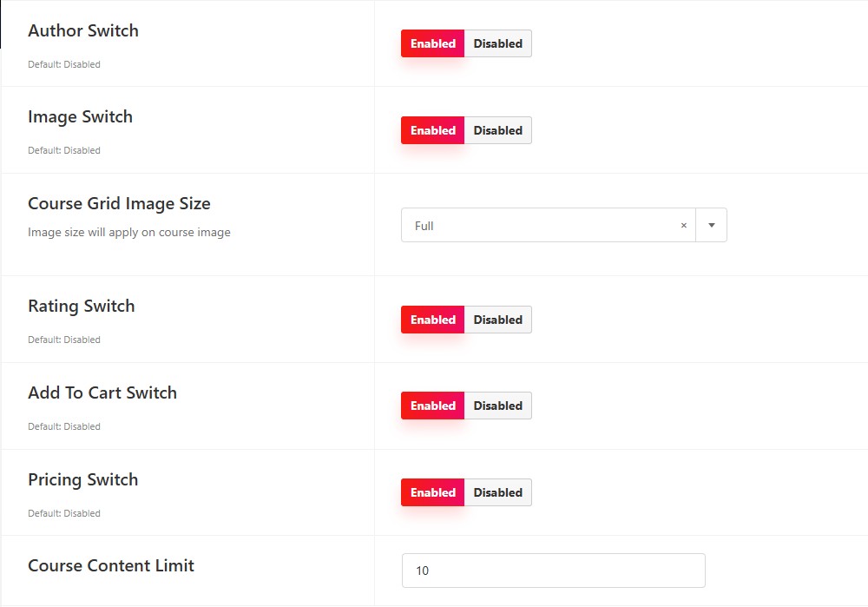Screen dimensions: 868x607
Task: Set Rating Switch to Disabled
Action: pos(497,320)
